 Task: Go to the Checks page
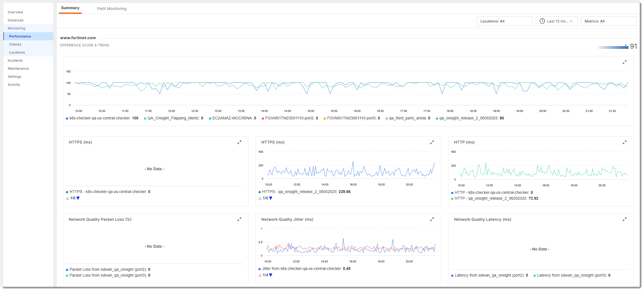[x=15, y=44]
